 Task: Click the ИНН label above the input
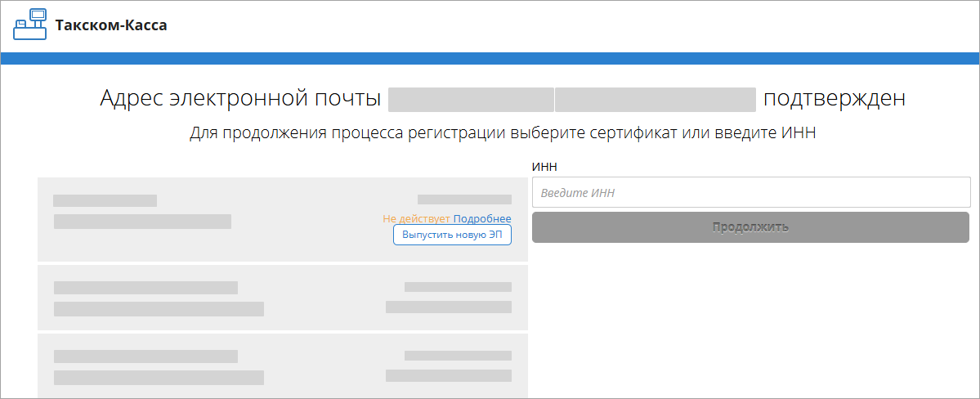coord(544,167)
